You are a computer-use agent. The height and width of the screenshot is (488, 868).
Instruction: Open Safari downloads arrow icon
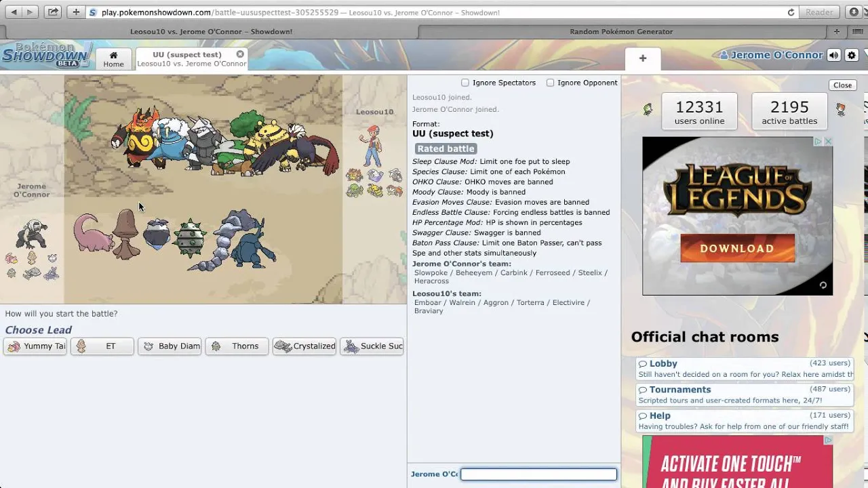[854, 12]
